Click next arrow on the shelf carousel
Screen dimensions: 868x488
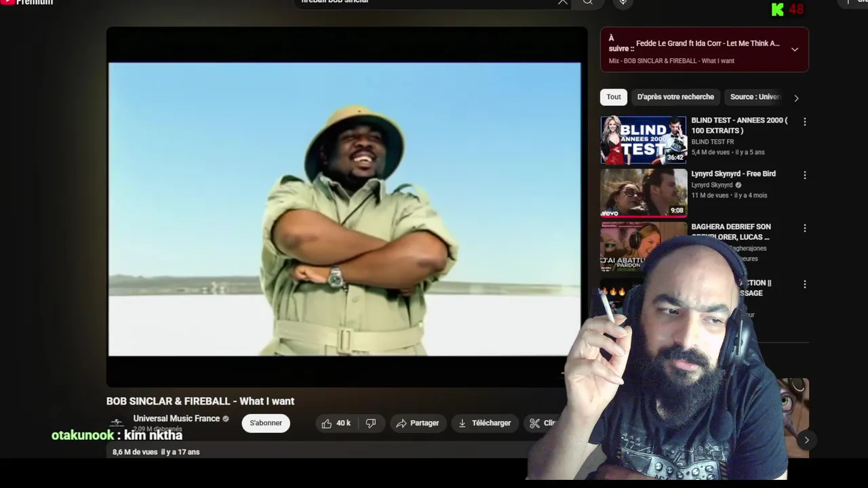(806, 440)
